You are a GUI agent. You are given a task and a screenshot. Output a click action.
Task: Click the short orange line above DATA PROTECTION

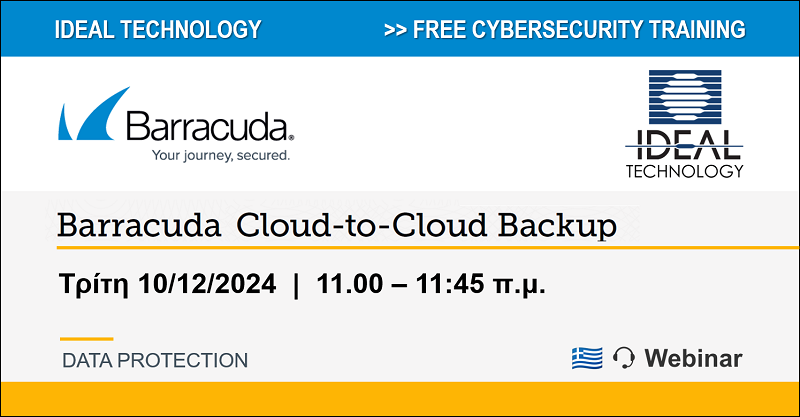87,338
